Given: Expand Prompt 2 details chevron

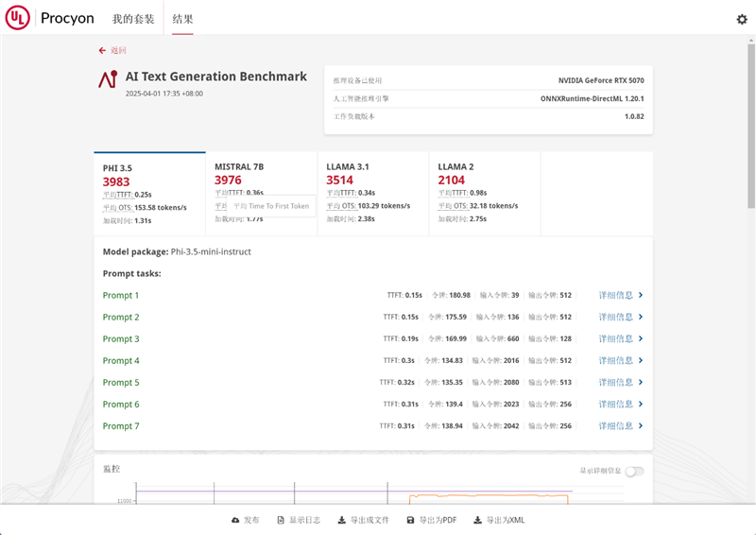Looking at the screenshot, I should point(641,317).
